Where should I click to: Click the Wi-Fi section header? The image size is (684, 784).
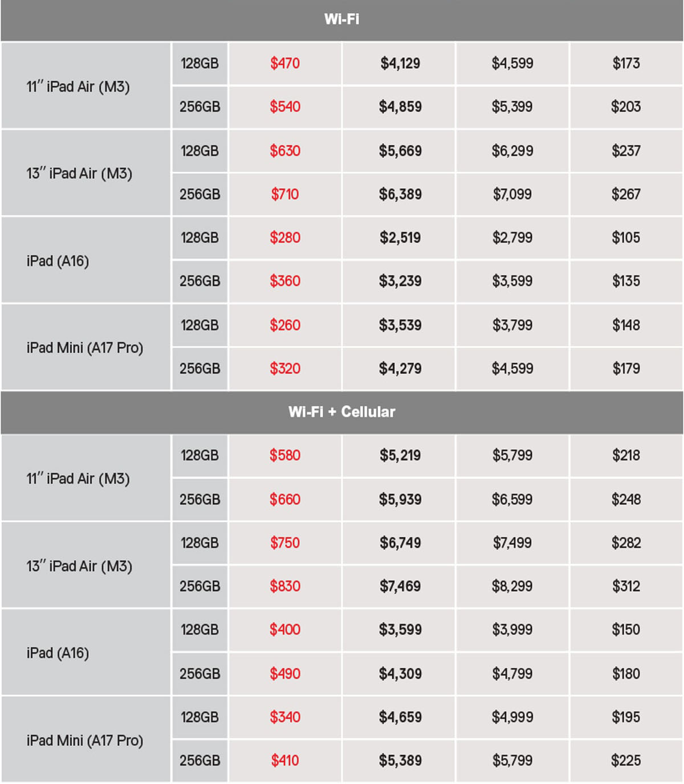pos(341,19)
